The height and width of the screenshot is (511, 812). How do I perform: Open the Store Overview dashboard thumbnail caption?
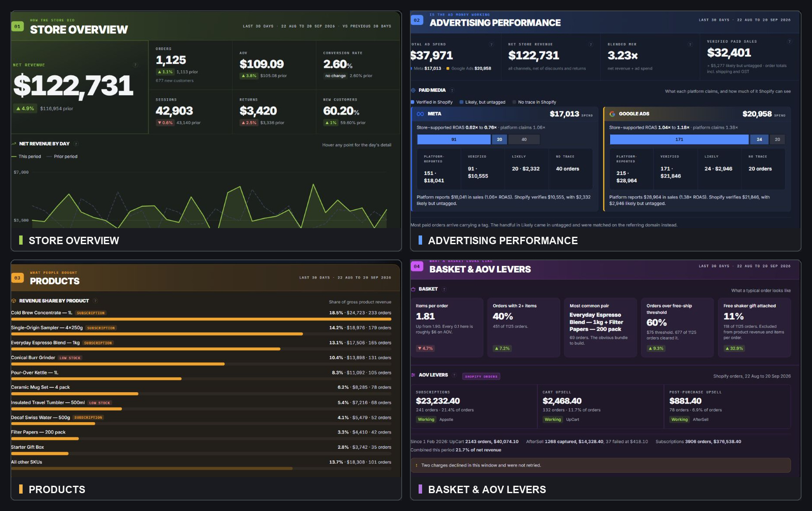pos(74,241)
